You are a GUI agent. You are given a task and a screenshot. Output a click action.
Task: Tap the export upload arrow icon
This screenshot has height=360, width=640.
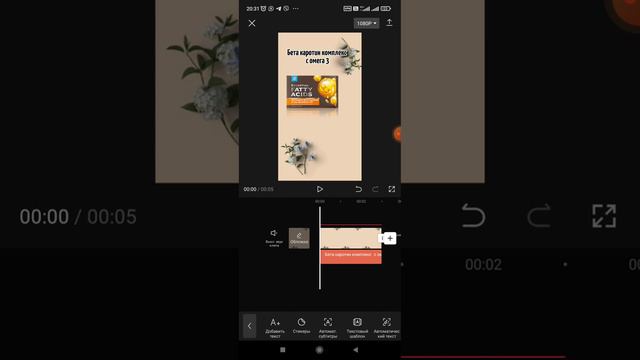pos(389,22)
